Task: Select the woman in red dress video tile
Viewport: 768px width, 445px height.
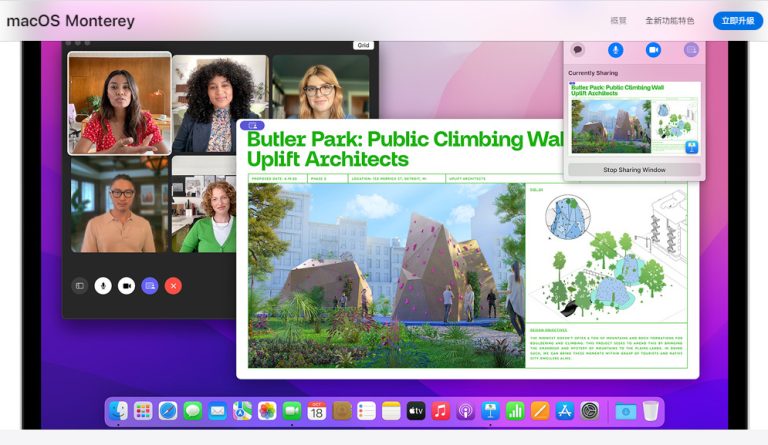Action: [x=119, y=103]
